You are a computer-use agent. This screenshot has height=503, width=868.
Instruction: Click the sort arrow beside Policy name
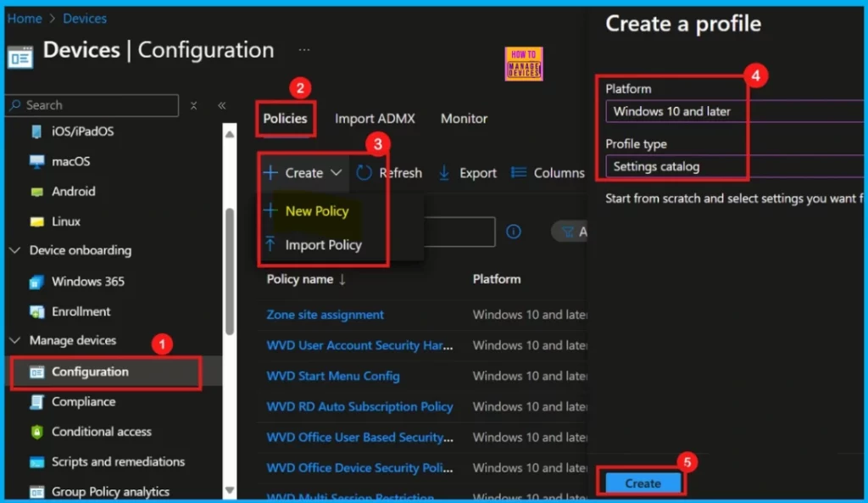342,279
